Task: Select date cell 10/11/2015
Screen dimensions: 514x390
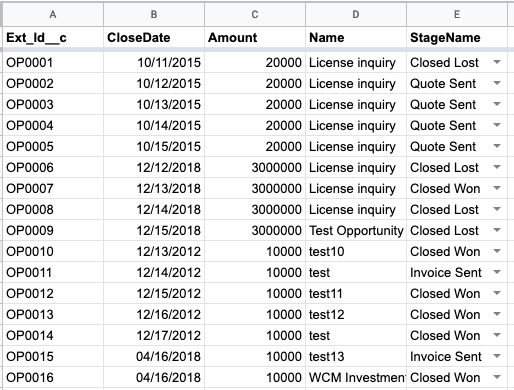Action: click(154, 62)
